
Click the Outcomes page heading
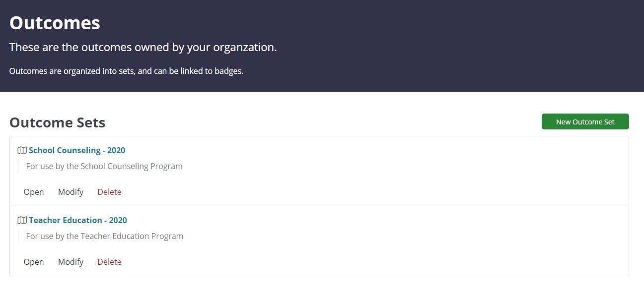pos(55,23)
